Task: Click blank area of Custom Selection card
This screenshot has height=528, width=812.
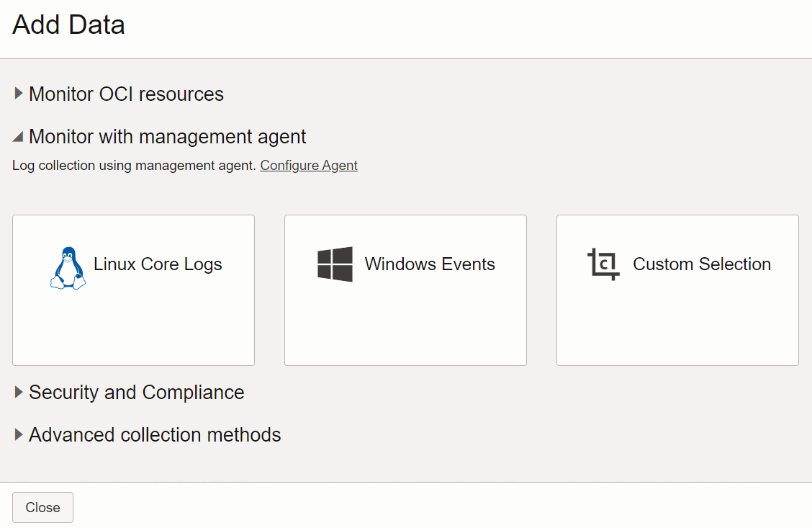Action: click(x=677, y=328)
